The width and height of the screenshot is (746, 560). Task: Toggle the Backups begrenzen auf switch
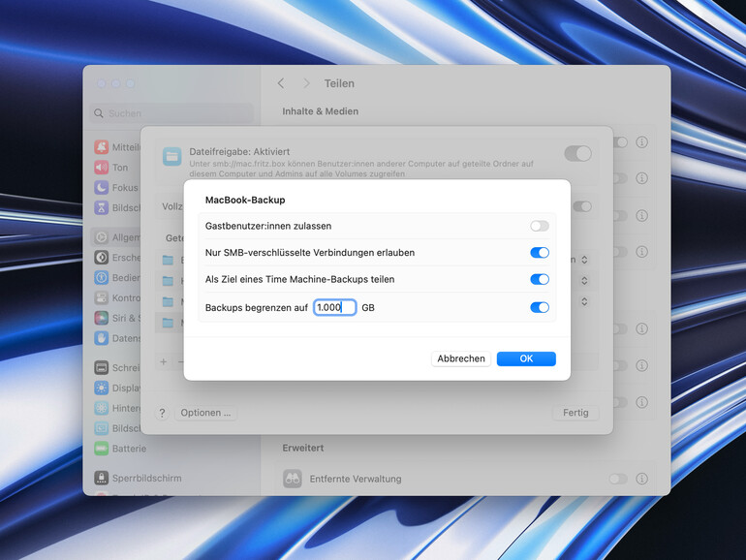pyautogui.click(x=540, y=307)
